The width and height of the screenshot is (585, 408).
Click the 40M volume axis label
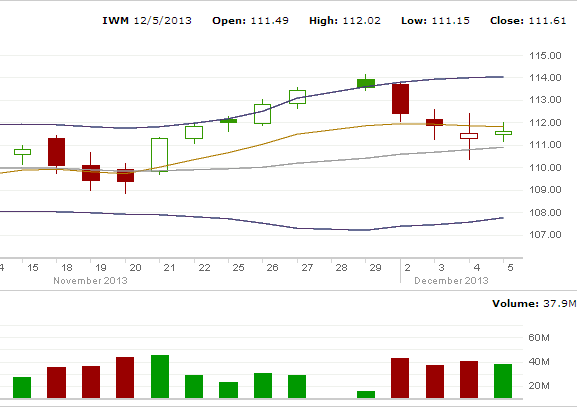coord(539,362)
